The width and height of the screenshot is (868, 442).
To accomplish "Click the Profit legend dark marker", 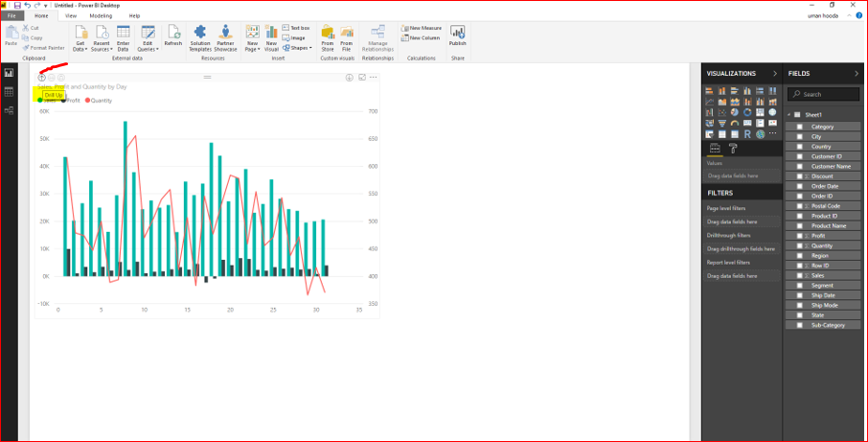I will point(64,101).
